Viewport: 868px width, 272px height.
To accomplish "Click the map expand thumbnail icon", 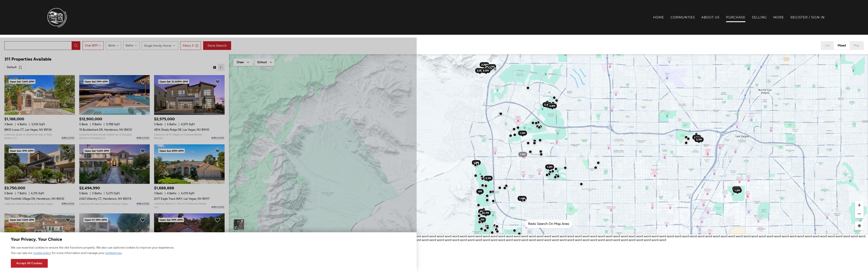I will tap(239, 224).
